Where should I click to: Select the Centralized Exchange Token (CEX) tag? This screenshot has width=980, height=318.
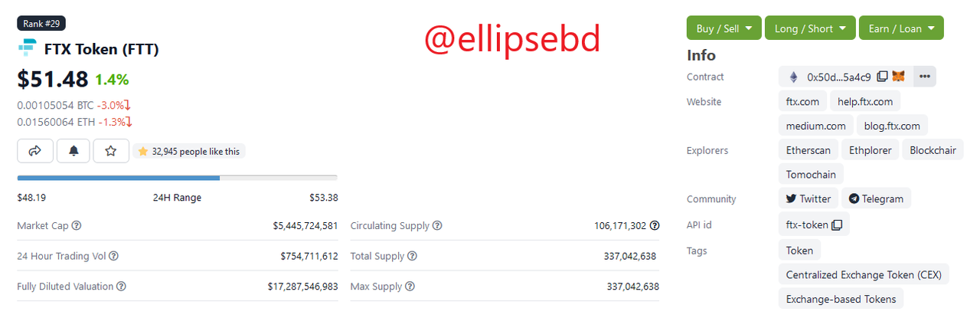point(864,274)
